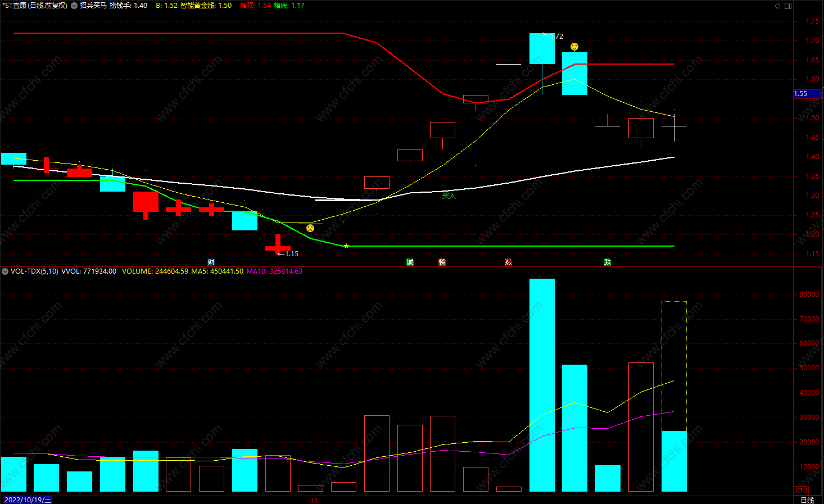The image size is (824, 504).
Task: Click the MA10: 325814.63 value
Action: (x=274, y=271)
